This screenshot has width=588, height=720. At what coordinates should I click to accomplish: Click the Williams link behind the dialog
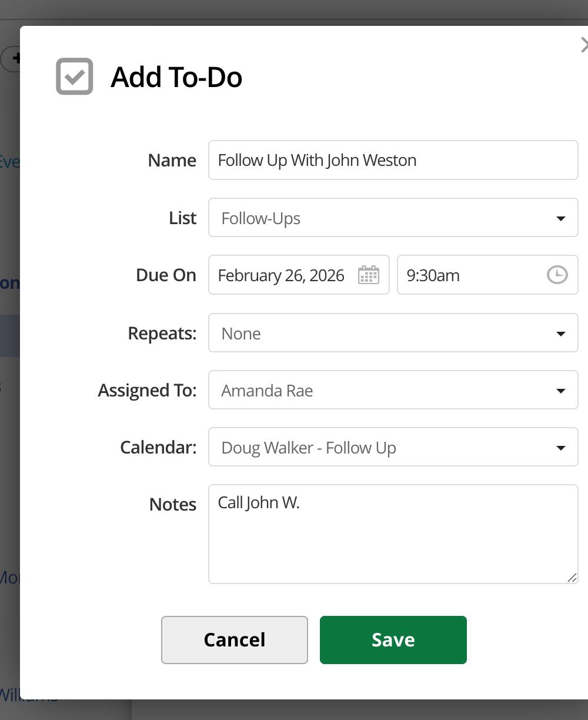pyautogui.click(x=29, y=695)
